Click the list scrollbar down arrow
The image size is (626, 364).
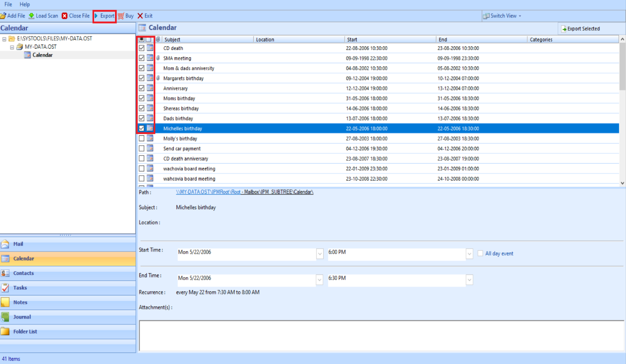coord(622,183)
